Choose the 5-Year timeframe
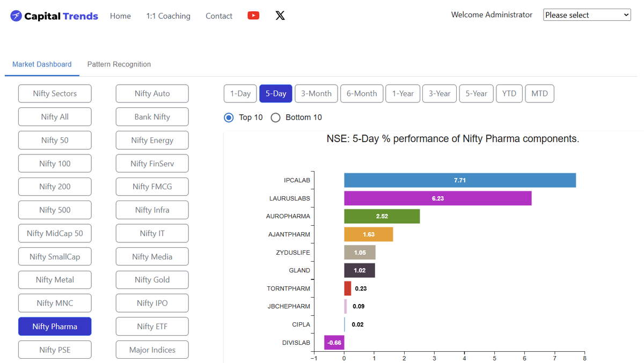644x363 pixels. click(476, 93)
